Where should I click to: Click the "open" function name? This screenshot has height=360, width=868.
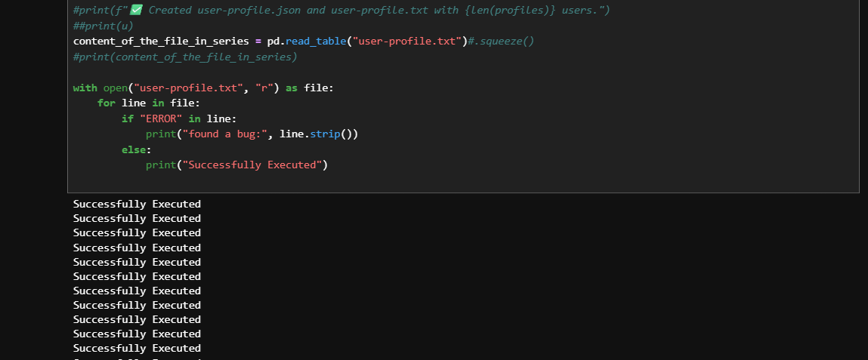(x=115, y=88)
